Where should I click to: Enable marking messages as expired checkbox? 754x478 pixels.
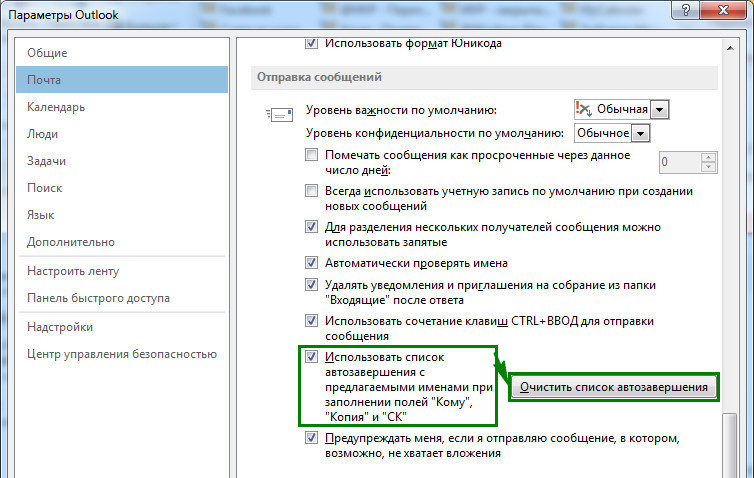[x=311, y=154]
